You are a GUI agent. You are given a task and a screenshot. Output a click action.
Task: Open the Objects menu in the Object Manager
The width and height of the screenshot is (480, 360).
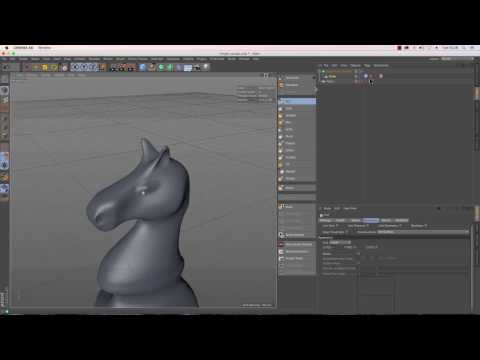pos(356,66)
